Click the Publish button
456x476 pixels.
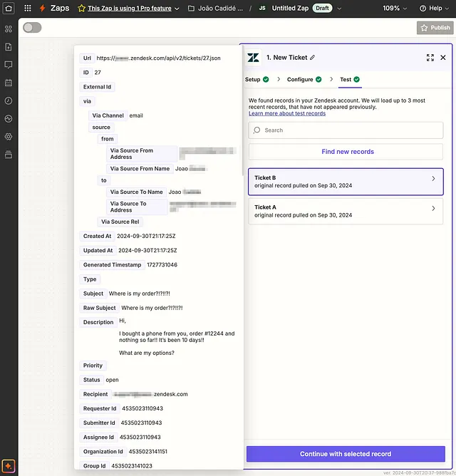[435, 28]
